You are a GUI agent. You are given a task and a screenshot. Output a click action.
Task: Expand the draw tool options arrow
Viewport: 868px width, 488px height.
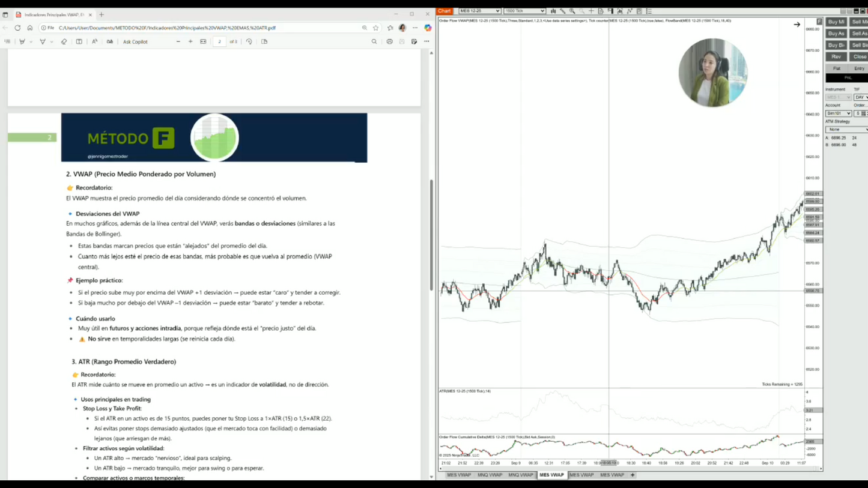click(52, 42)
